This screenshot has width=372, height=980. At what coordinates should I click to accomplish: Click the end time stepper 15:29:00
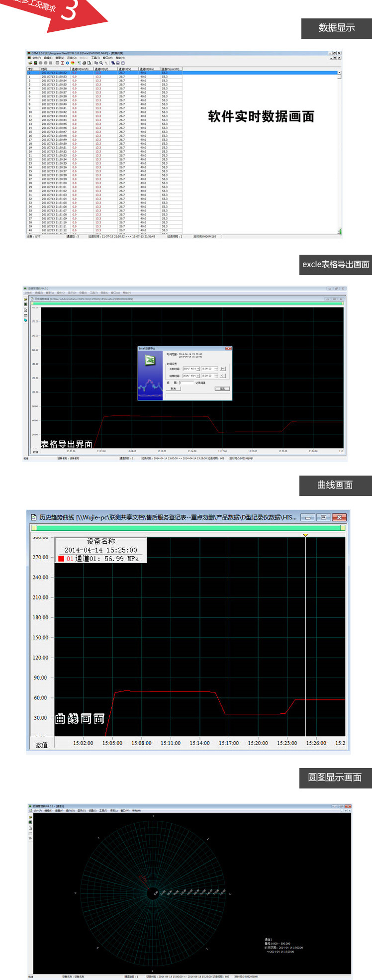pos(216,376)
